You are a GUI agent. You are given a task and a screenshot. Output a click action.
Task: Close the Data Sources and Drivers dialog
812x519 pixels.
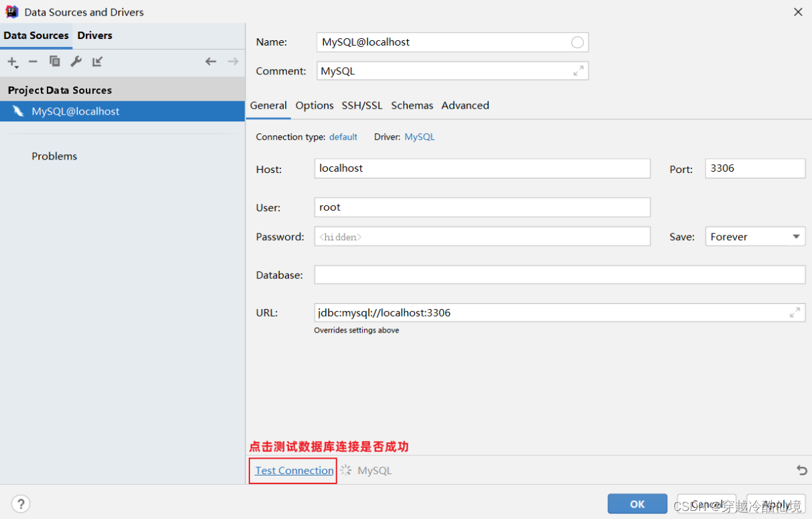tap(798, 12)
